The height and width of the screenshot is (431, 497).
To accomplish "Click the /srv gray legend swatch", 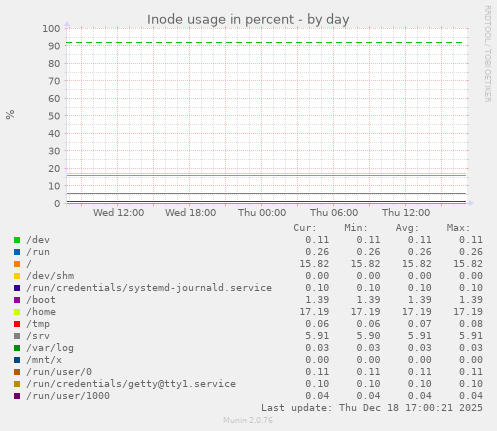I will coord(17,336).
